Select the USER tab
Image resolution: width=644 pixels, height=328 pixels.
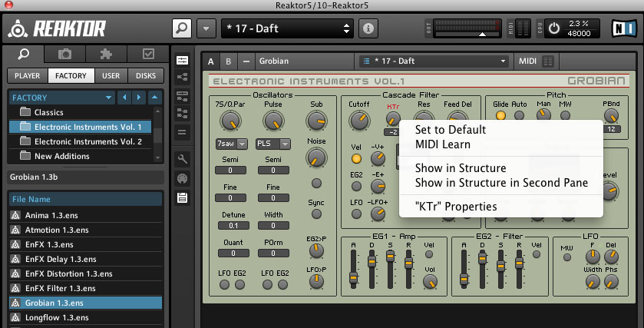point(111,75)
